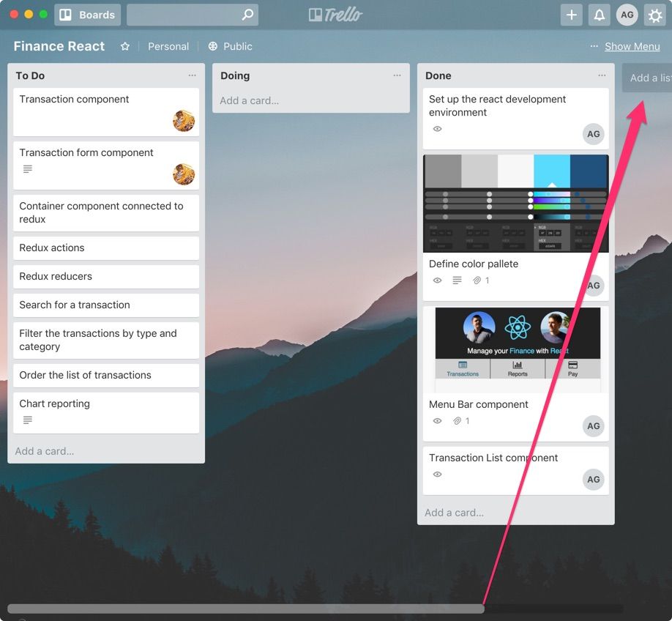The height and width of the screenshot is (621, 672).
Task: Click description icon on Transaction form card
Action: tap(28, 169)
